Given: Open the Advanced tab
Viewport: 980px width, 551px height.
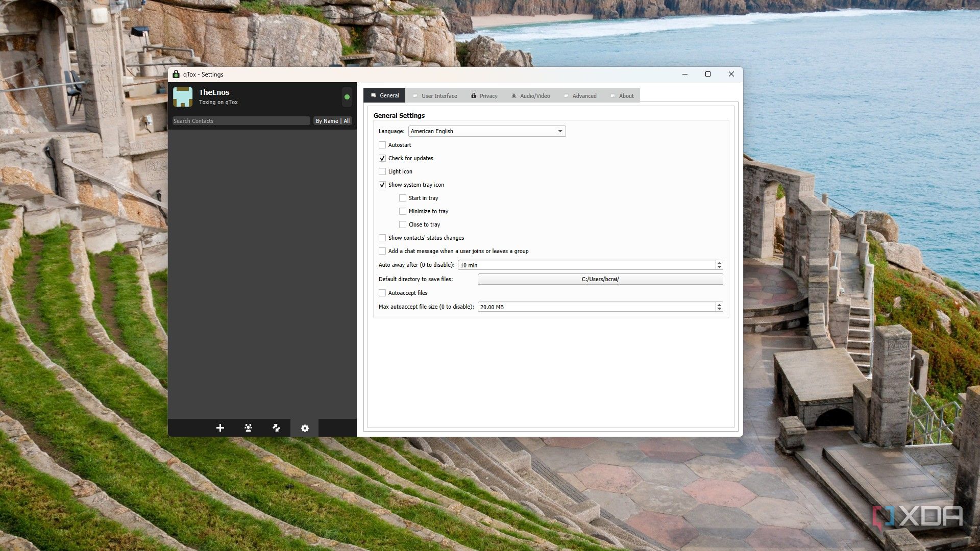Looking at the screenshot, I should (x=580, y=96).
